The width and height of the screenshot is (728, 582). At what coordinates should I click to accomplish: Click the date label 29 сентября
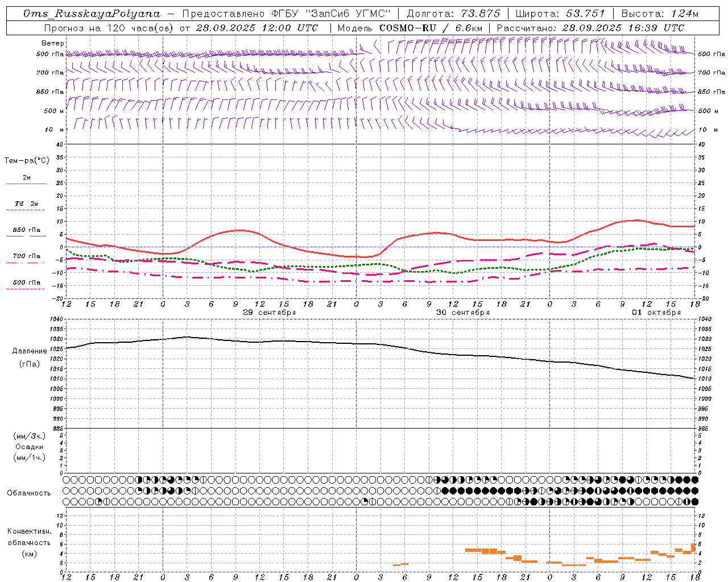point(270,313)
